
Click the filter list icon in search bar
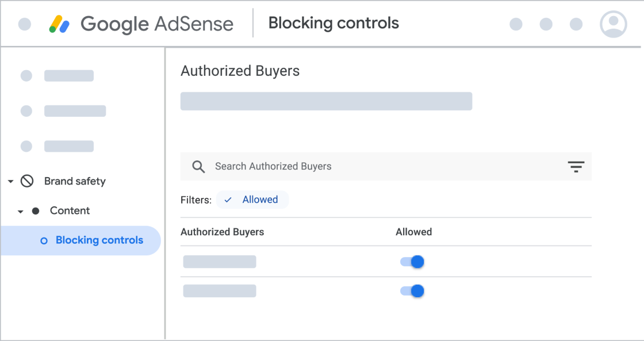[x=576, y=167]
